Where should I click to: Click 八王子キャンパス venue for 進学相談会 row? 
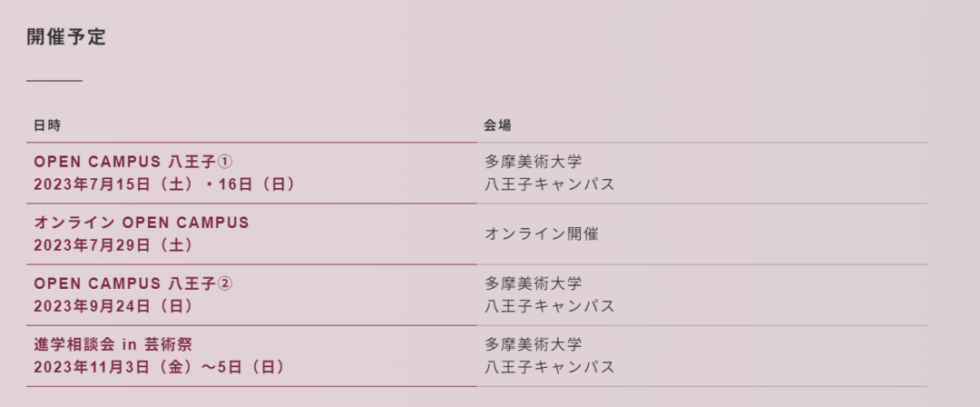click(x=550, y=367)
